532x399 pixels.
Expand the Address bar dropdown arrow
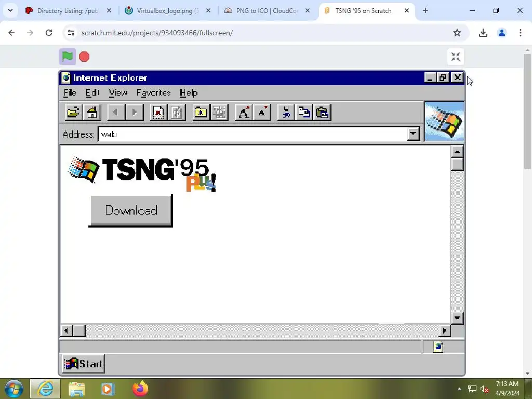[x=413, y=134]
